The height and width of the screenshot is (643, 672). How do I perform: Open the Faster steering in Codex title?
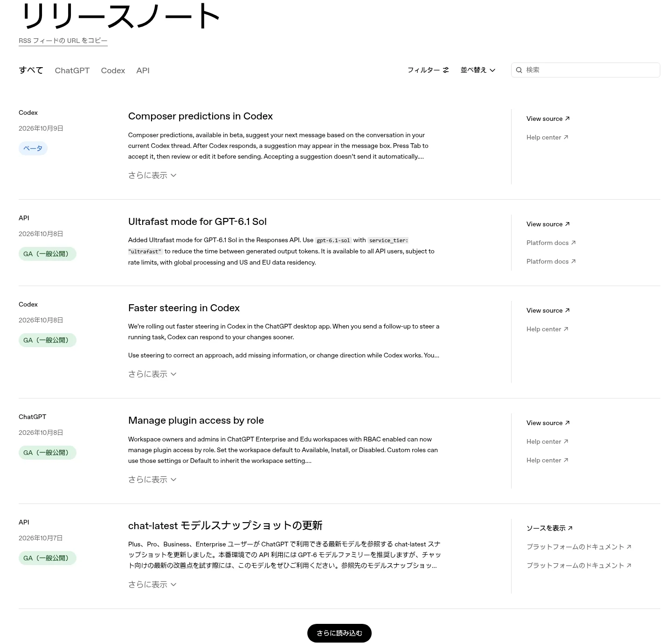[184, 308]
